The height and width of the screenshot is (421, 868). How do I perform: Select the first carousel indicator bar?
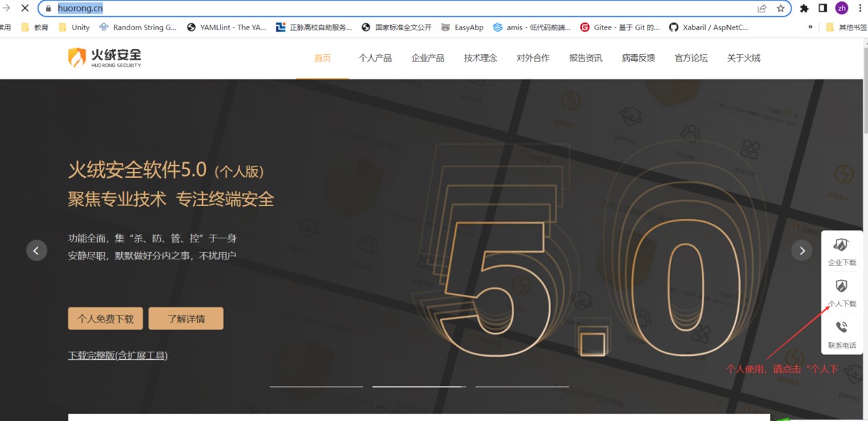316,387
